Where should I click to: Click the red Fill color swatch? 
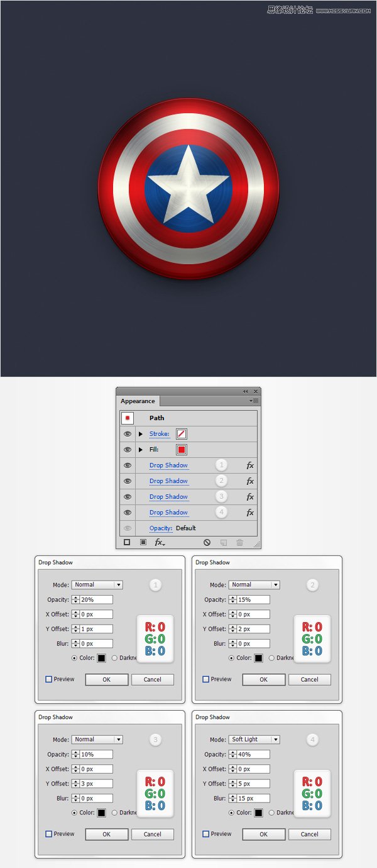click(x=182, y=450)
